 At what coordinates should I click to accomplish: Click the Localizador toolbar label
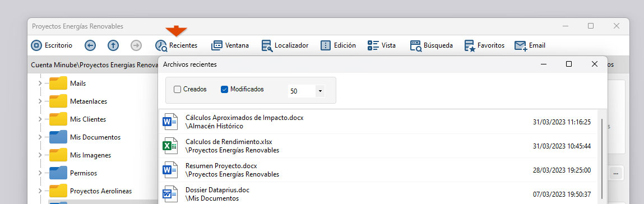click(291, 45)
